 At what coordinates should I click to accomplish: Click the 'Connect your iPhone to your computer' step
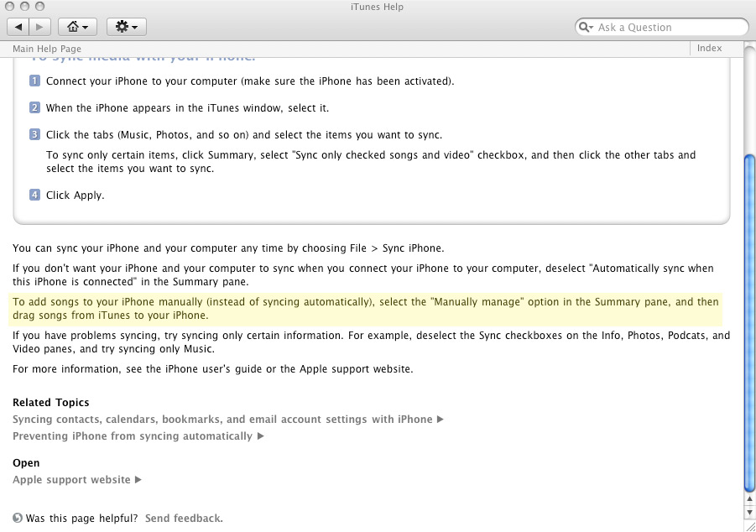pyautogui.click(x=250, y=81)
